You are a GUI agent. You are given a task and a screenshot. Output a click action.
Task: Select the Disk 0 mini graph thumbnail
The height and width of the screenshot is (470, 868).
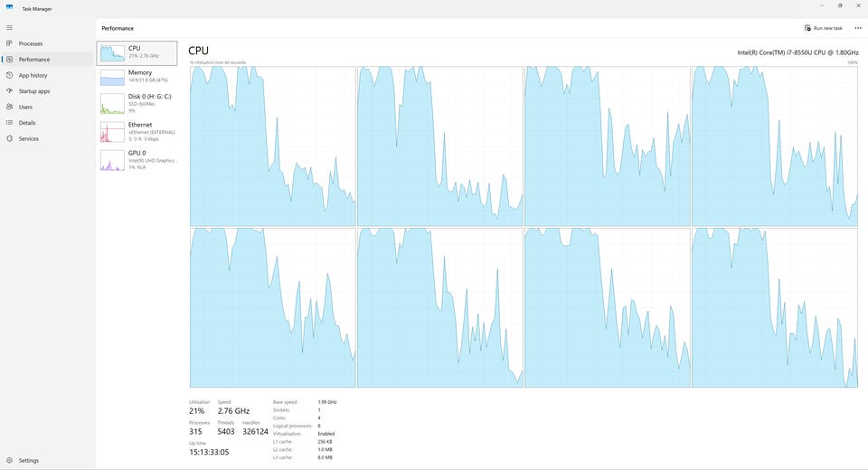pyautogui.click(x=112, y=104)
